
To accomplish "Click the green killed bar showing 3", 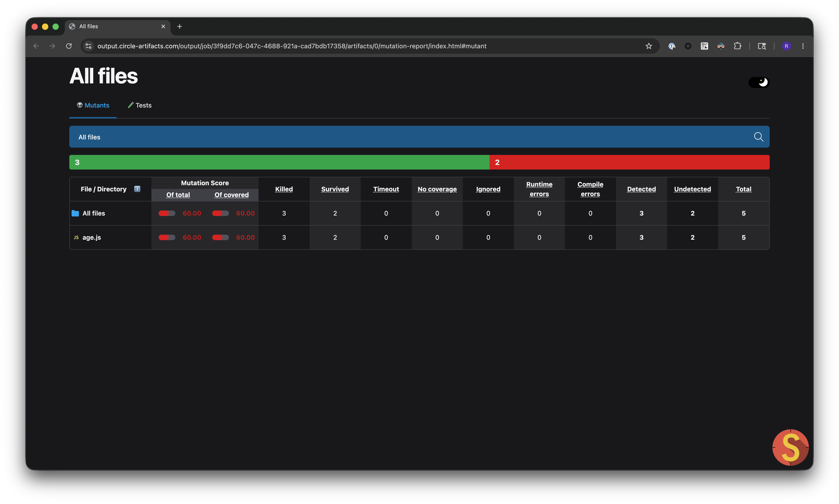I will coord(279,162).
